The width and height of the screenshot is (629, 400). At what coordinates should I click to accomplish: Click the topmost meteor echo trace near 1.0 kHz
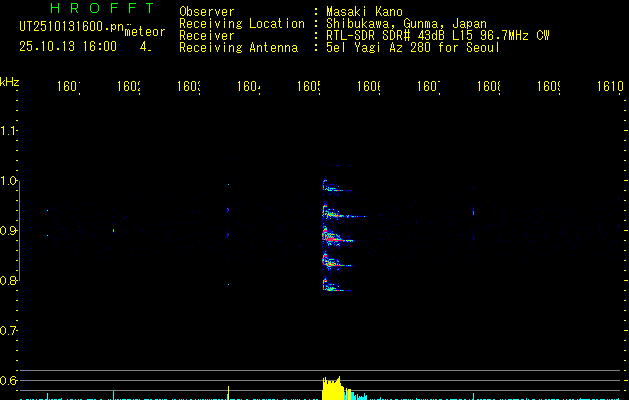336,186
